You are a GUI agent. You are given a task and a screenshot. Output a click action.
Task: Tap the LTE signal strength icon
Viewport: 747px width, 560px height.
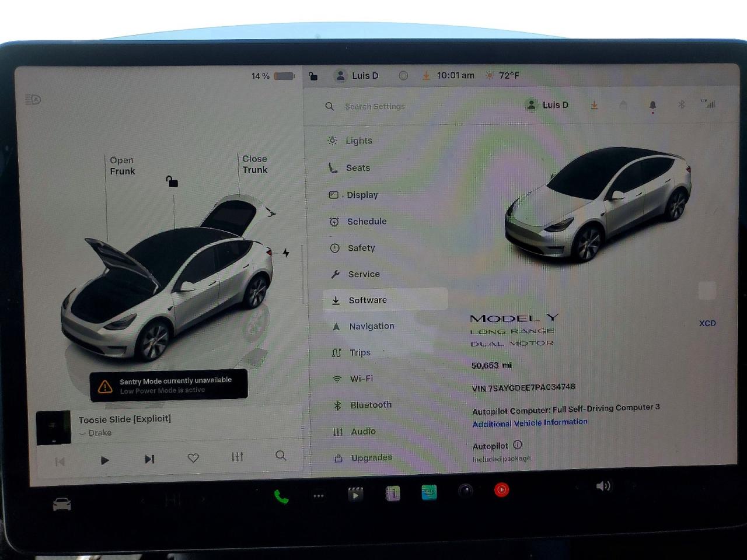tap(708, 103)
